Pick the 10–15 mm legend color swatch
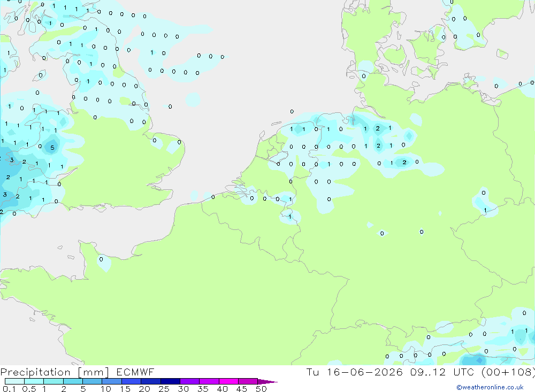 point(112,381)
